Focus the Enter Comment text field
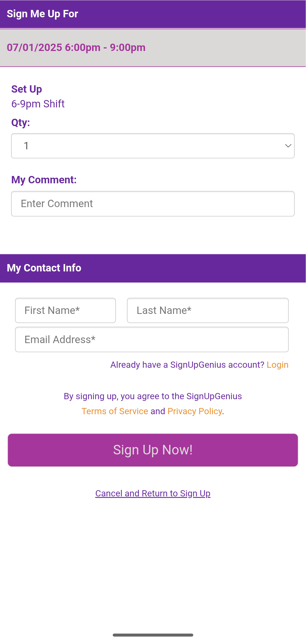306x644 pixels. pyautogui.click(x=153, y=204)
